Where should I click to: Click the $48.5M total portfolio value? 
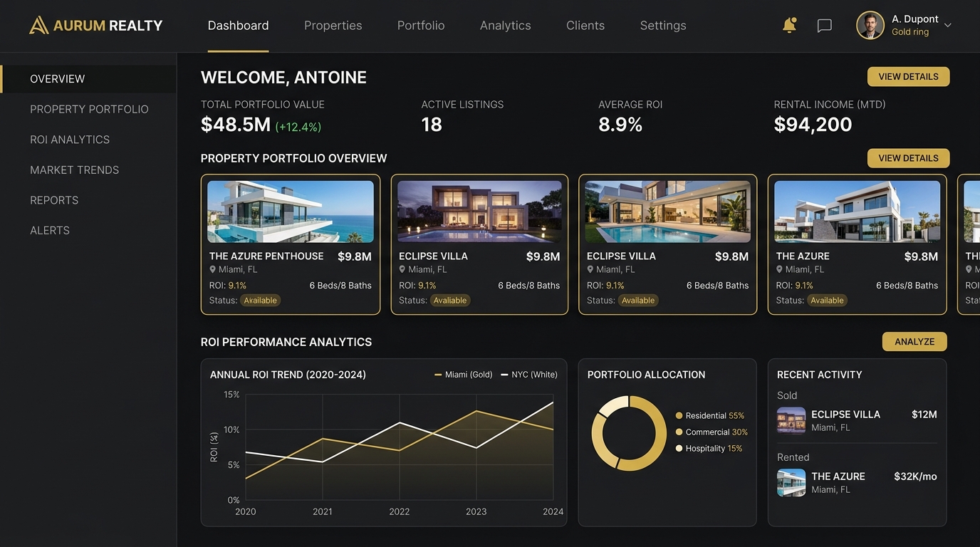236,125
